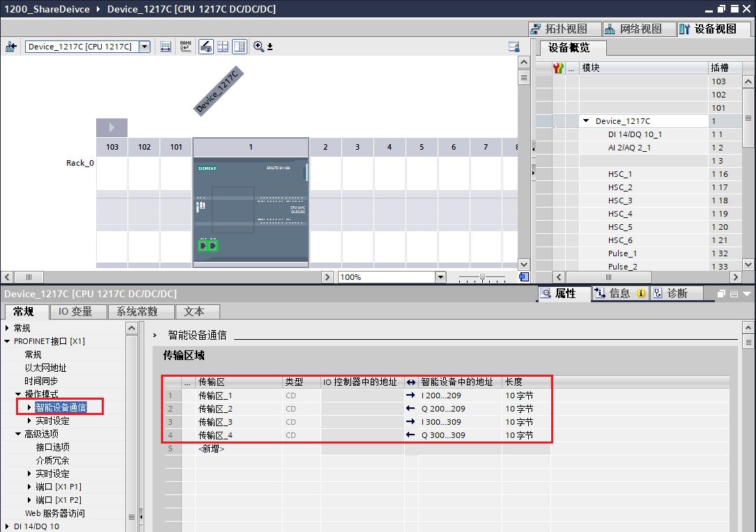Click the go-to-network-view icon left of device selector
This screenshot has height=532, width=756.
pyautogui.click(x=10, y=47)
